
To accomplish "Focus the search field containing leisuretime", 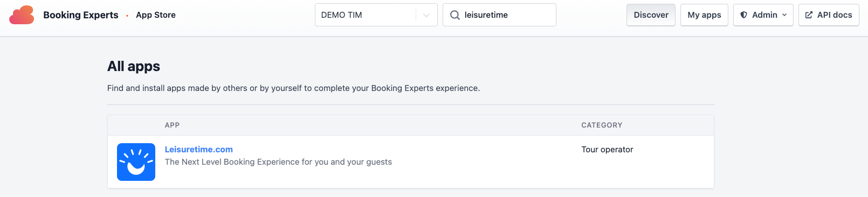I will [499, 15].
